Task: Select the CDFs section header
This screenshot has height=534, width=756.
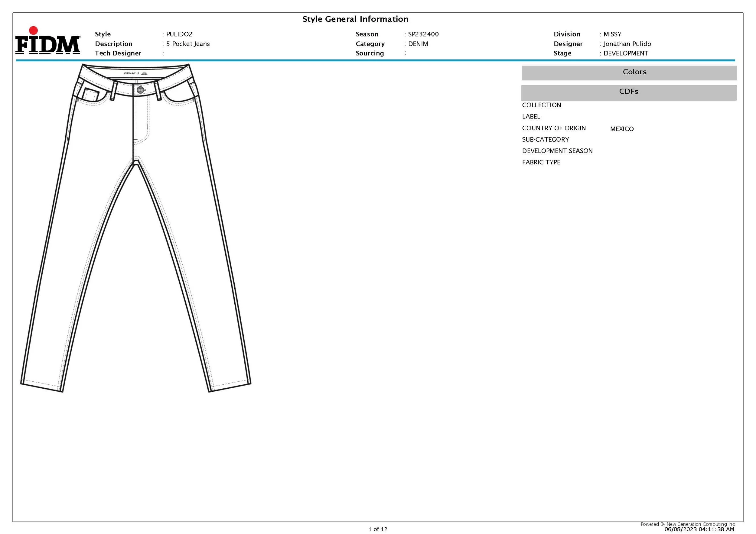Action: (x=628, y=92)
